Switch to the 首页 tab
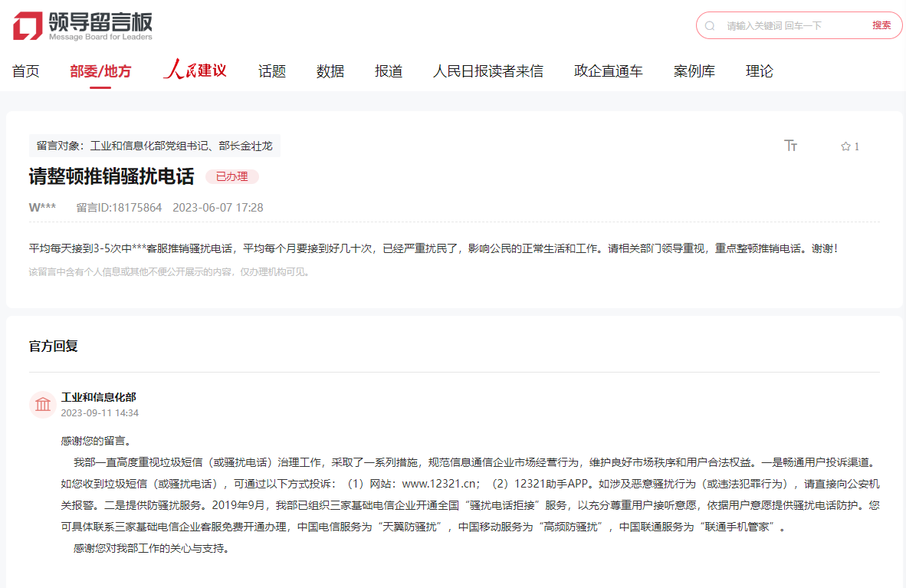This screenshot has height=588, width=906. point(25,71)
